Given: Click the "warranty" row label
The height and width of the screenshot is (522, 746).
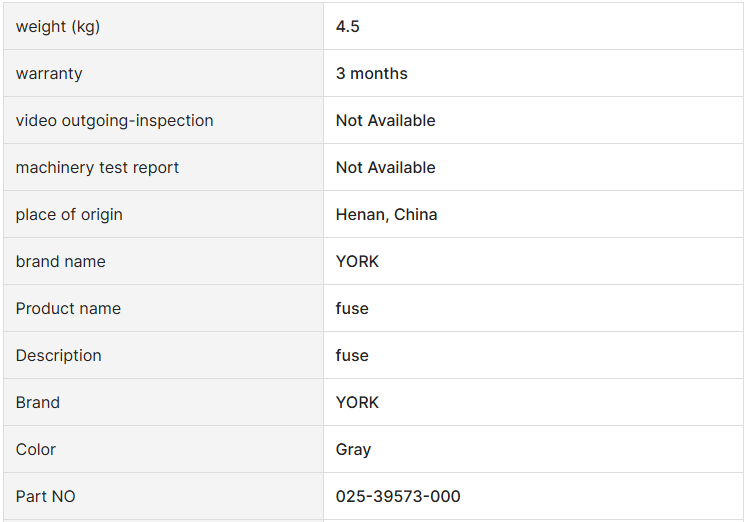Looking at the screenshot, I should click(49, 74).
